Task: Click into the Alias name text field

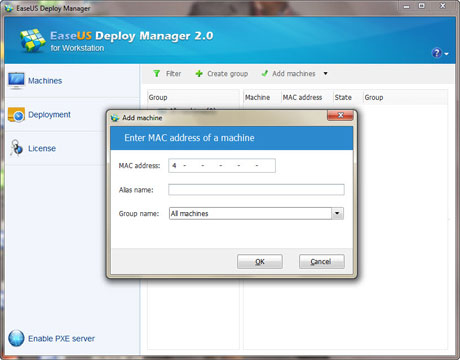Action: (256, 190)
